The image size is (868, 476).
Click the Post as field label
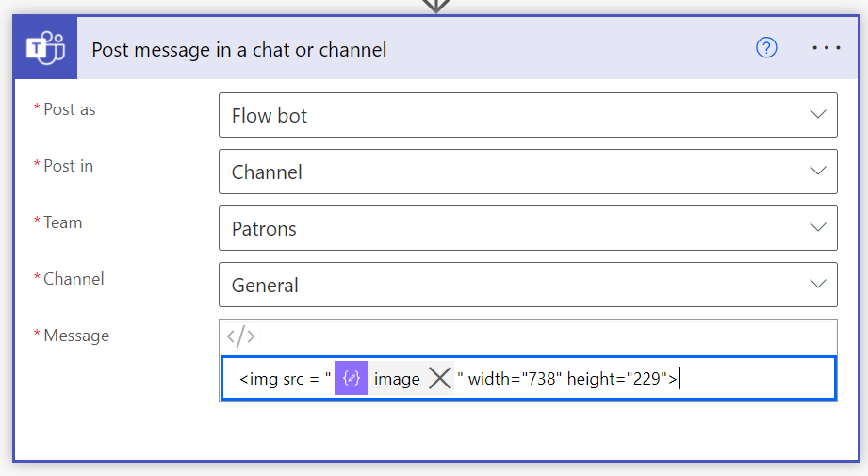[x=70, y=109]
